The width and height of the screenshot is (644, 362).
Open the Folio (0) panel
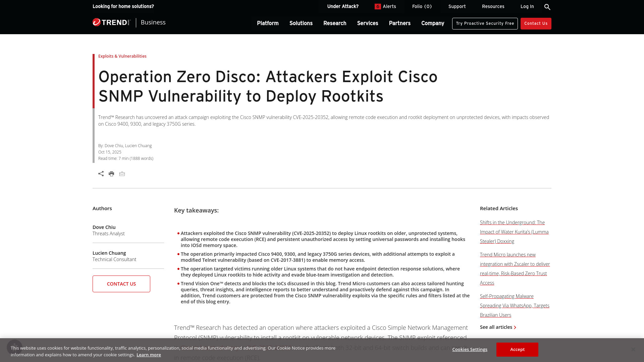click(x=422, y=6)
